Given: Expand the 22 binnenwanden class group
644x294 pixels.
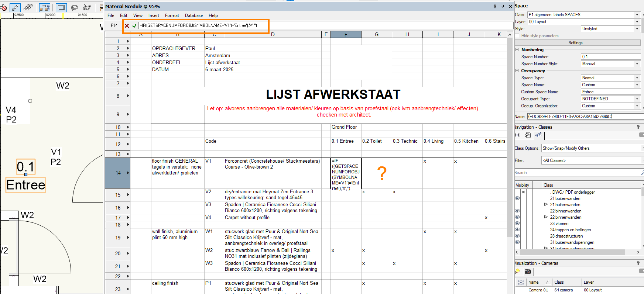Looking at the screenshot, I should pos(546,217).
